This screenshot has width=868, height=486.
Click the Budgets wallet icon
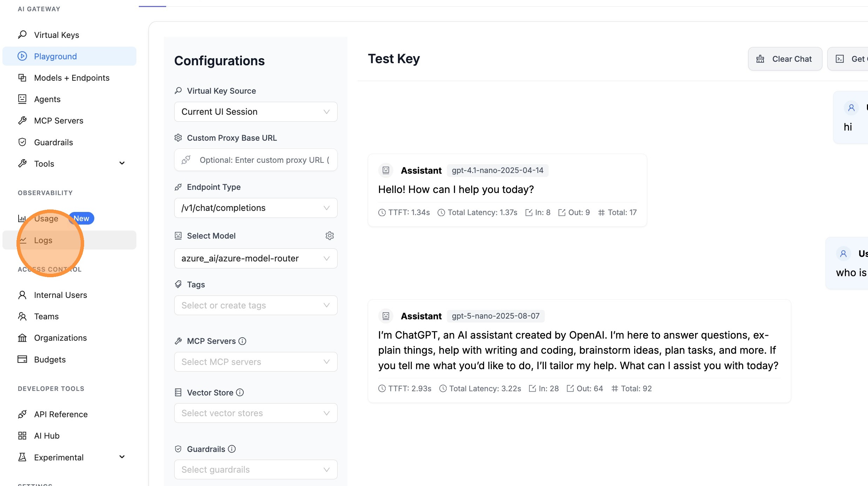[x=22, y=359]
